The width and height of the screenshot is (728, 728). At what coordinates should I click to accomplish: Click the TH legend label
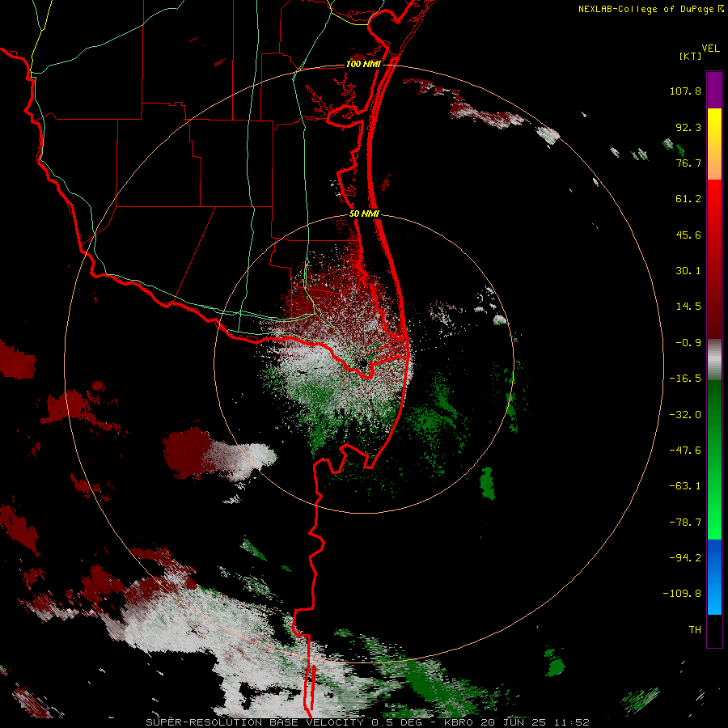pyautogui.click(x=695, y=630)
